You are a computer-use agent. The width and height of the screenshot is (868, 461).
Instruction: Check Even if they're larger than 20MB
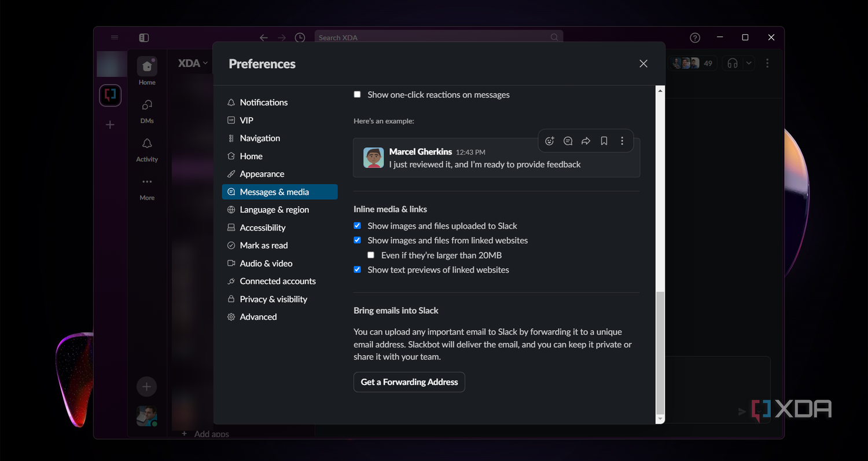pos(371,255)
